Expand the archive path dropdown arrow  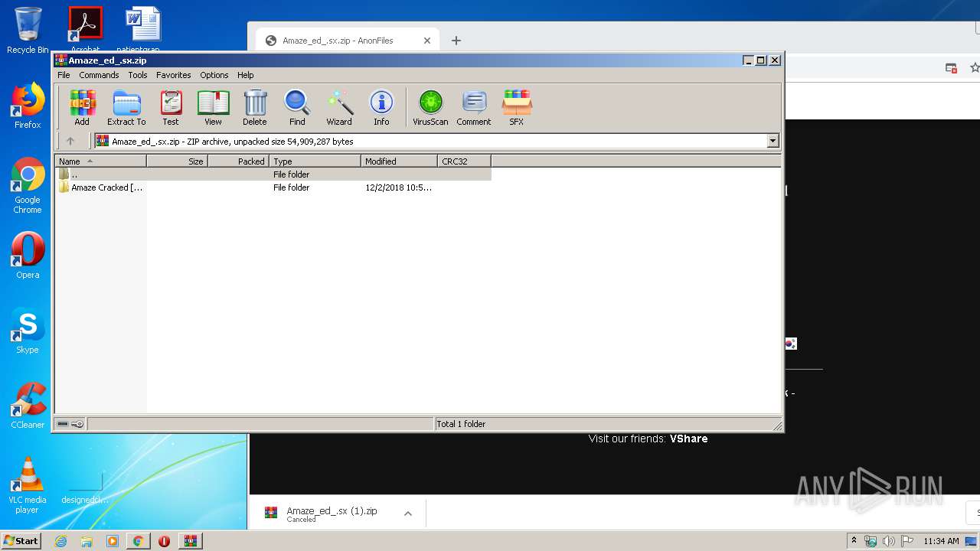(x=773, y=141)
